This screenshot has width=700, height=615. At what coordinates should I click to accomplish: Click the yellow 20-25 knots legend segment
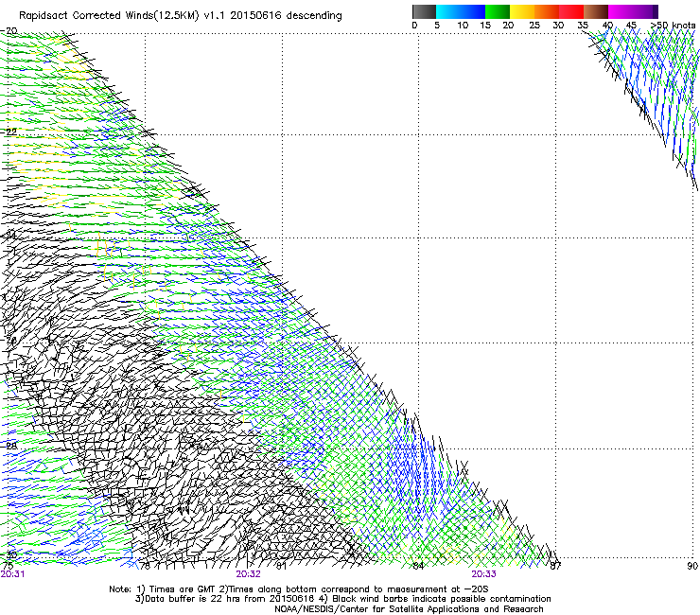click(522, 11)
